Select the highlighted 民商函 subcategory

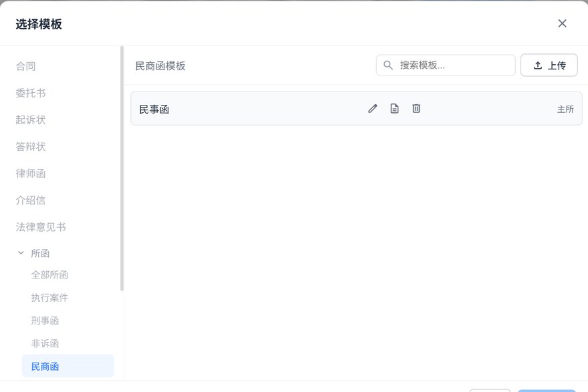pos(68,366)
